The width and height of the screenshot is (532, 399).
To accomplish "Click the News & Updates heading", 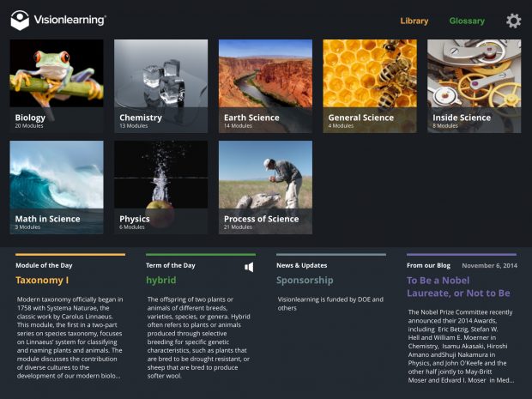I will [x=302, y=265].
